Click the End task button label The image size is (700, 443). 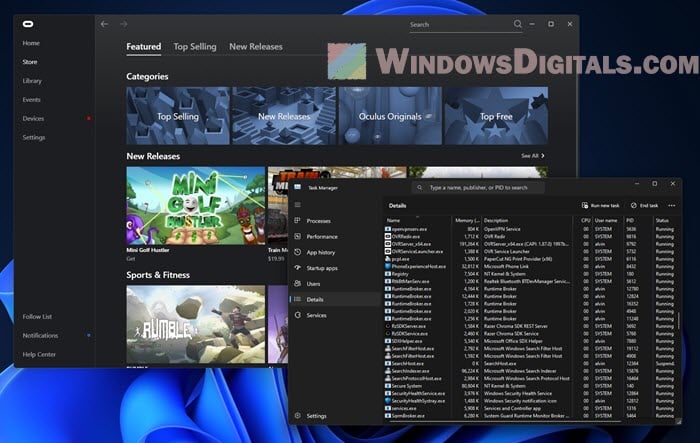coord(649,205)
